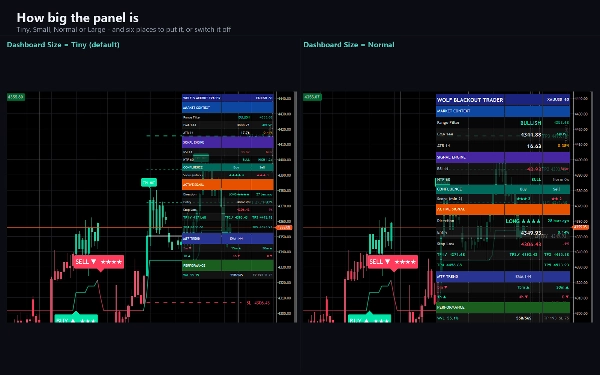
Task: Click the 'BULLISH' value in the Normal panel
Action: click(x=531, y=123)
